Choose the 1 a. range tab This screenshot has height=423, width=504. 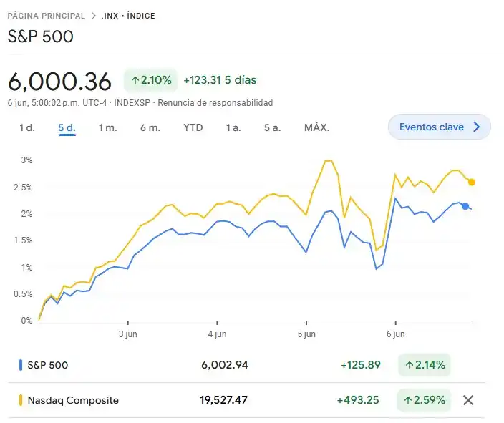coord(233,127)
